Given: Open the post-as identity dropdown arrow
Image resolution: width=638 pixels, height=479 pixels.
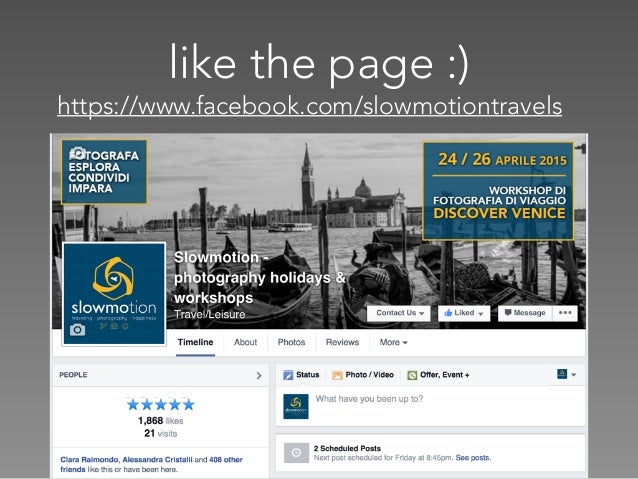Looking at the screenshot, I should click(x=573, y=374).
